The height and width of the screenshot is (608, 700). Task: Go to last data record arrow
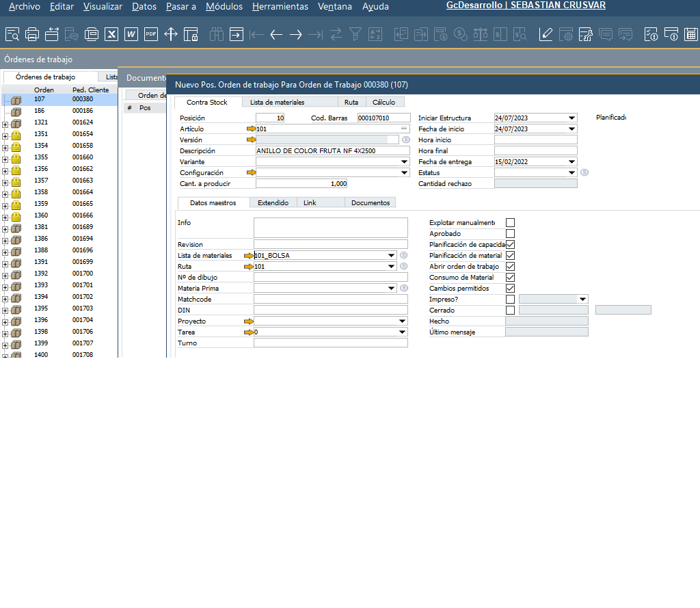pyautogui.click(x=316, y=34)
